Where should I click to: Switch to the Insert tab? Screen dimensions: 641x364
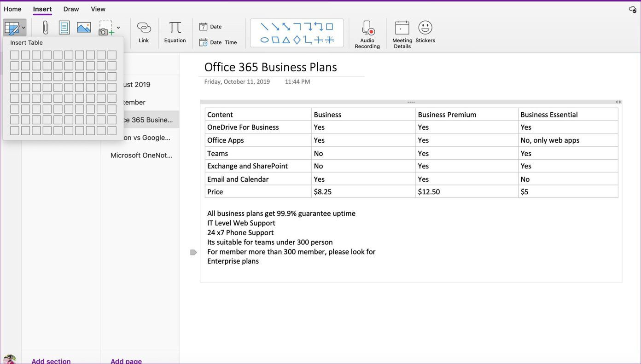[42, 9]
